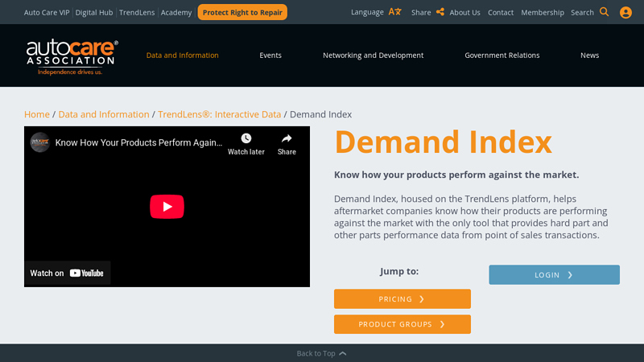This screenshot has width=644, height=362.
Task: Click the video title text
Action: tap(138, 142)
